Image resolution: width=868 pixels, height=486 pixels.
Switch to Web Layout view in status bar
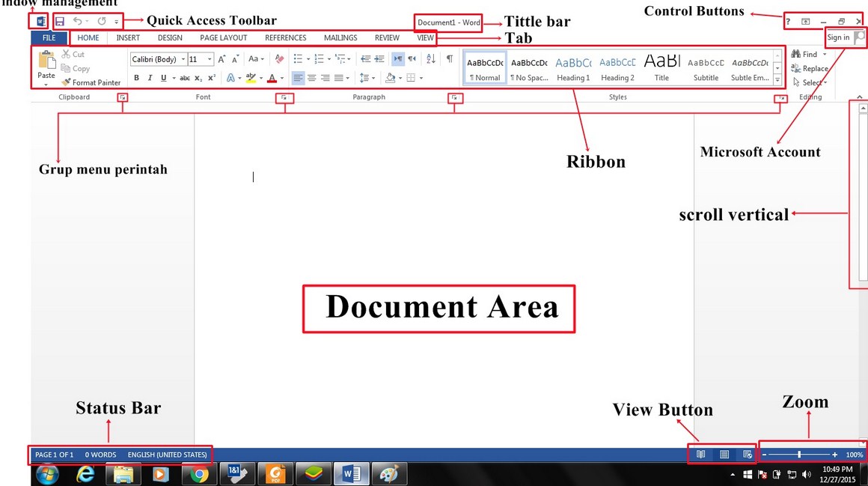point(748,455)
